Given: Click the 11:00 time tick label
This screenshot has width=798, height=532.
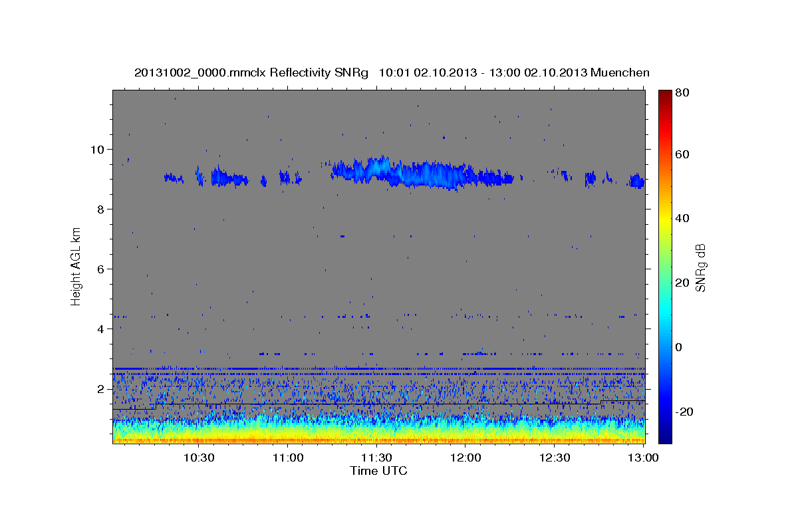Looking at the screenshot, I should click(288, 458).
